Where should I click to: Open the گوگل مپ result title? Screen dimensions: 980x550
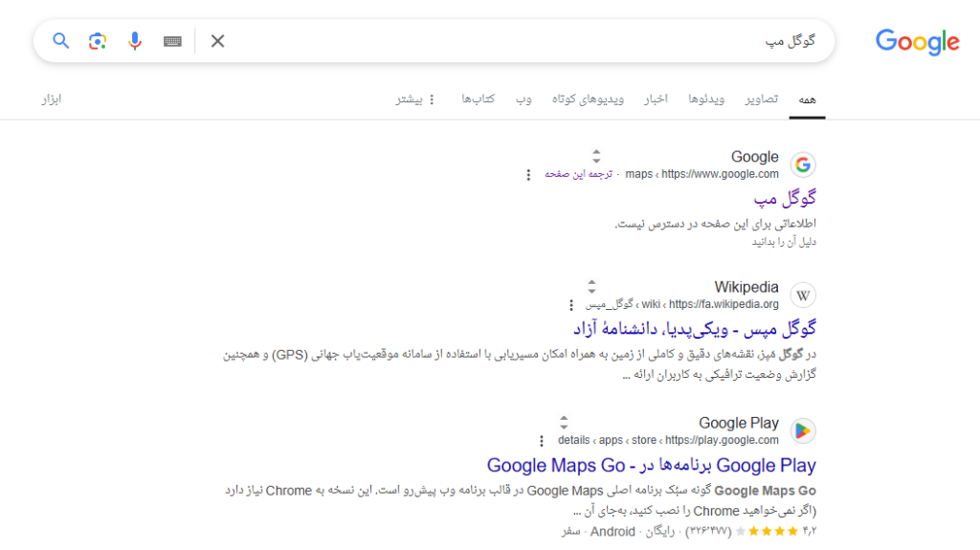(785, 199)
